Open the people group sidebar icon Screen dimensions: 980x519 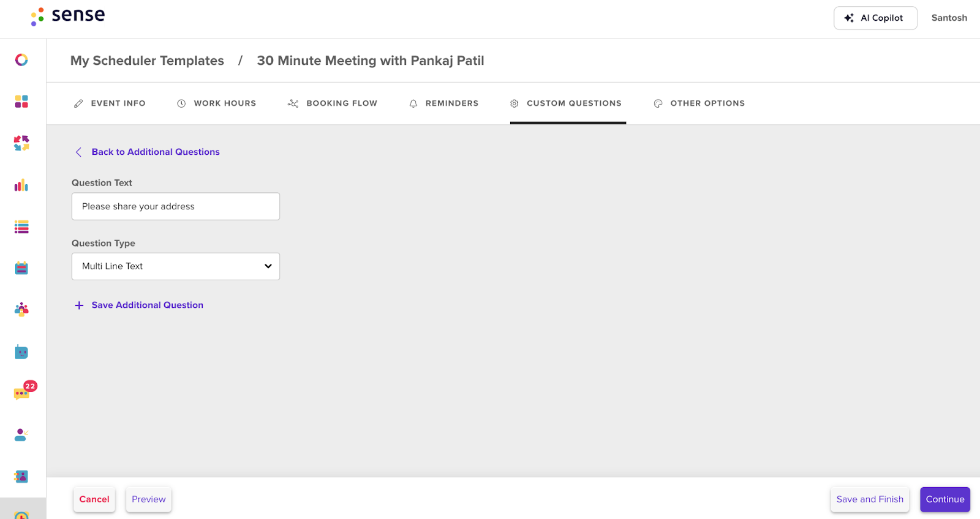click(x=21, y=310)
